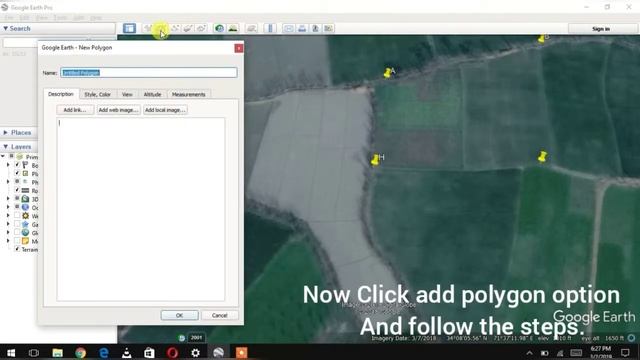Switch to the Altitude tab
The width and height of the screenshot is (640, 360).
(x=152, y=94)
